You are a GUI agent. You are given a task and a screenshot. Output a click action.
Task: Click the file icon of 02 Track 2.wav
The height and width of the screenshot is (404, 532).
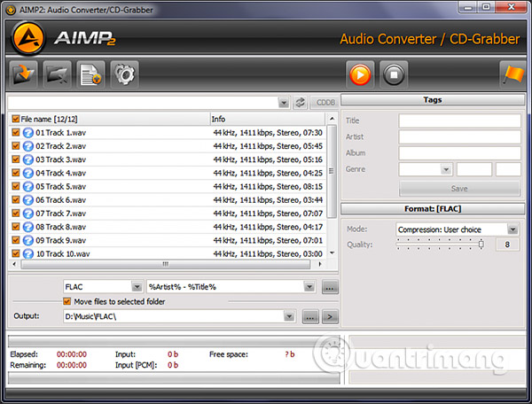pos(28,146)
